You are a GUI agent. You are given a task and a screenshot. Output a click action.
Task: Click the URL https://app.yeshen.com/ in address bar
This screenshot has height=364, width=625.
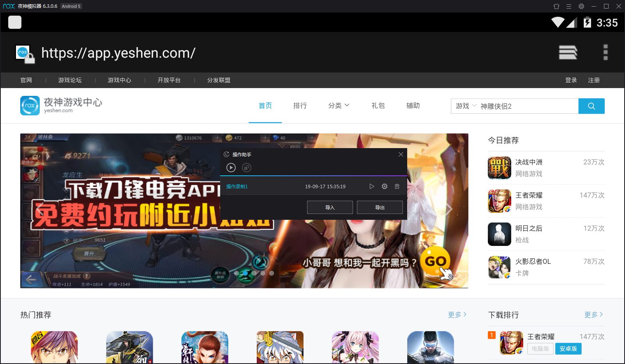[118, 53]
